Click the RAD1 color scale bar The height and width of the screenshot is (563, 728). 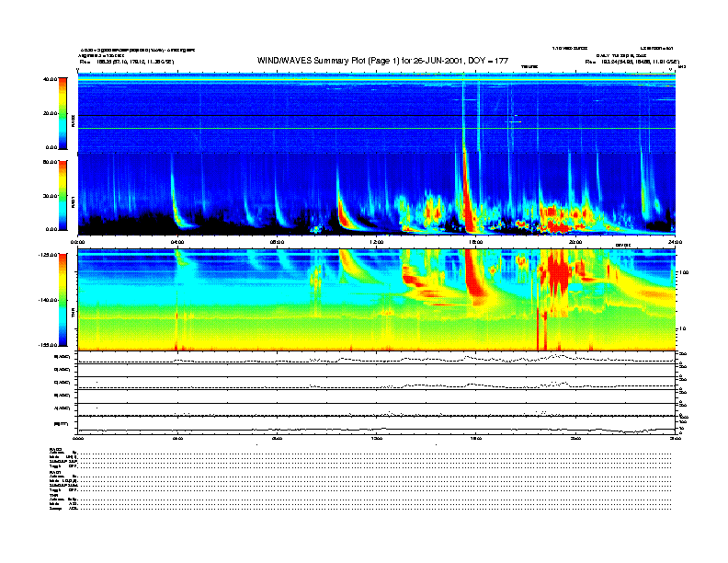pos(63,194)
